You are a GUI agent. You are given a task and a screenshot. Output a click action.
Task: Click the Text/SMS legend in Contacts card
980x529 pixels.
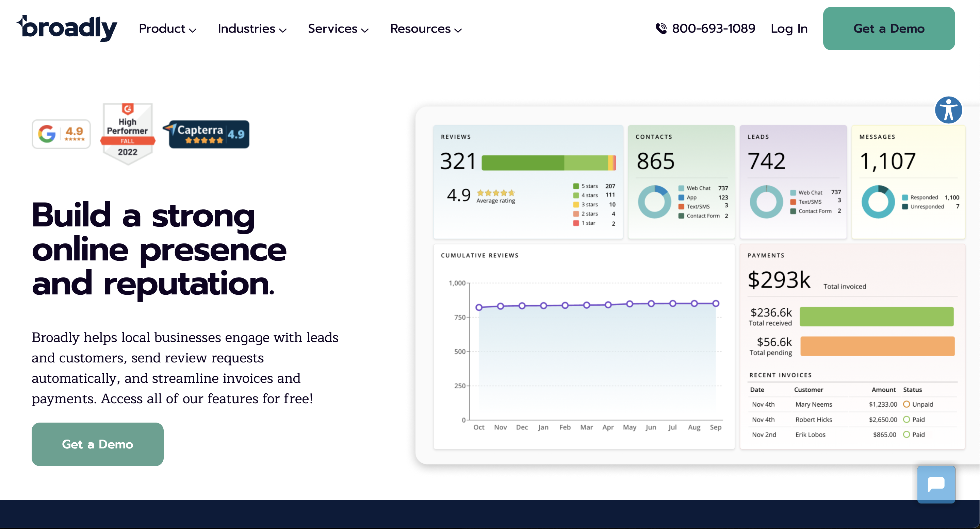[703, 206]
